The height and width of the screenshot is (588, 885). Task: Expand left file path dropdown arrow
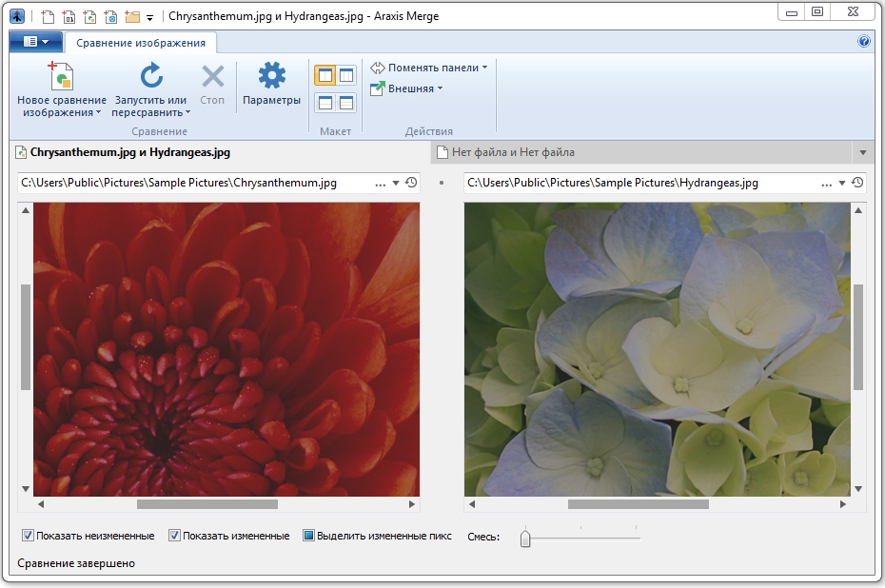(396, 184)
